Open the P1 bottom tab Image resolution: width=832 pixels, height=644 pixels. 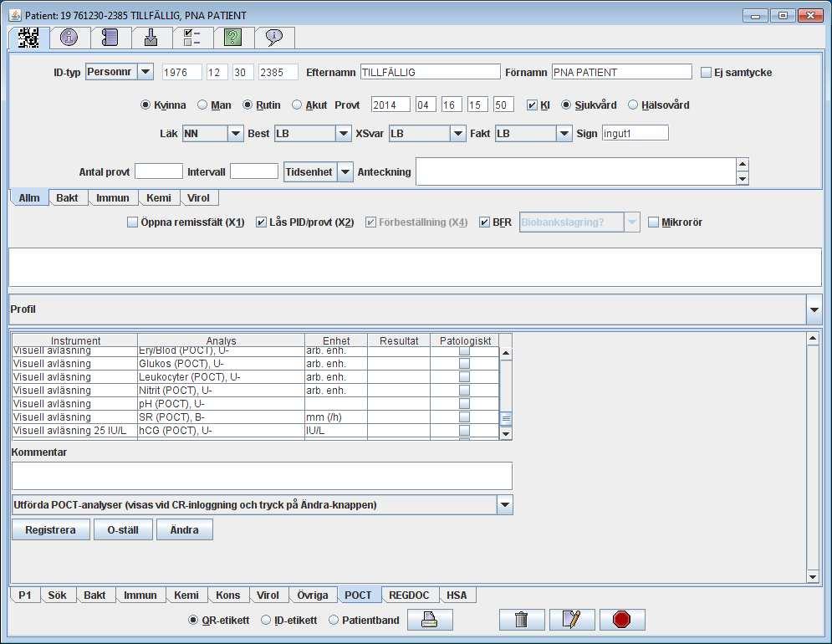point(25,595)
